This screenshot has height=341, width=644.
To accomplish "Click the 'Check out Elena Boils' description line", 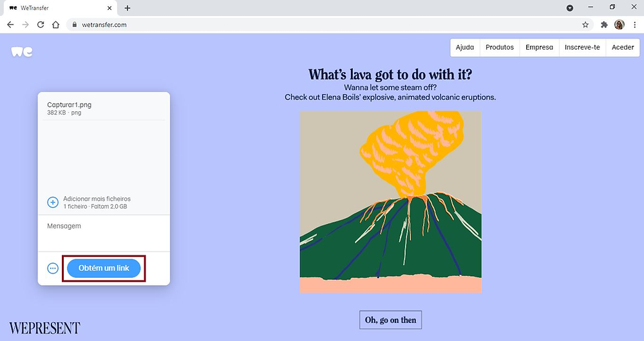I will click(390, 98).
